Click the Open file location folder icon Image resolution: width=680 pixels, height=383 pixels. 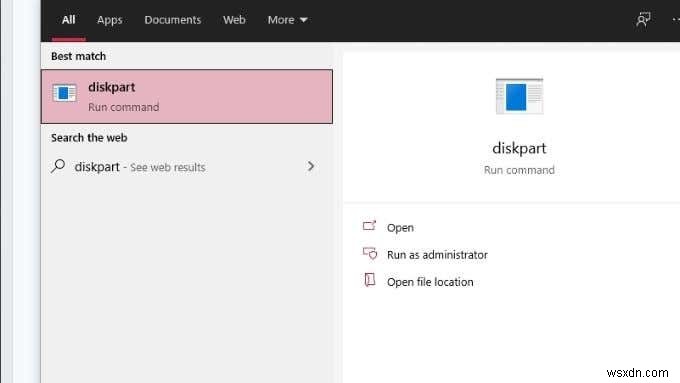point(369,280)
